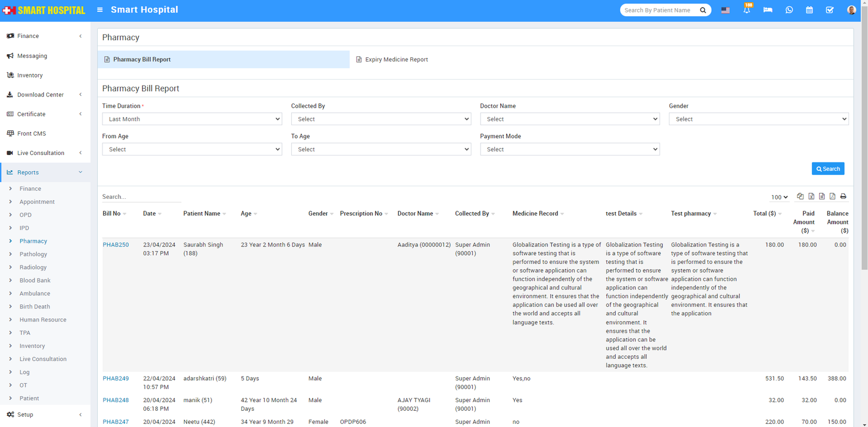Export report as PDF

pyautogui.click(x=832, y=196)
